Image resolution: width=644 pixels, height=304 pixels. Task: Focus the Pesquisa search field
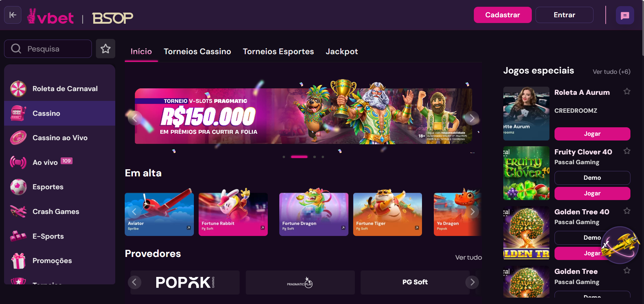48,49
